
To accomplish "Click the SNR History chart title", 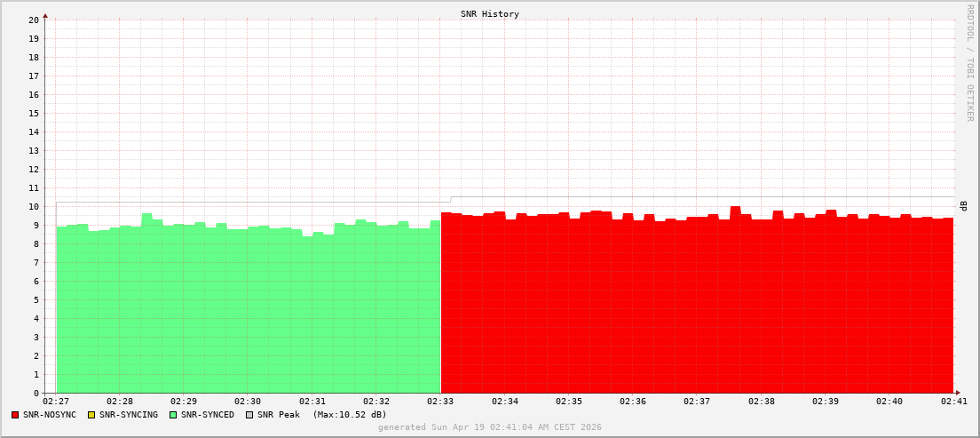I will [x=489, y=14].
